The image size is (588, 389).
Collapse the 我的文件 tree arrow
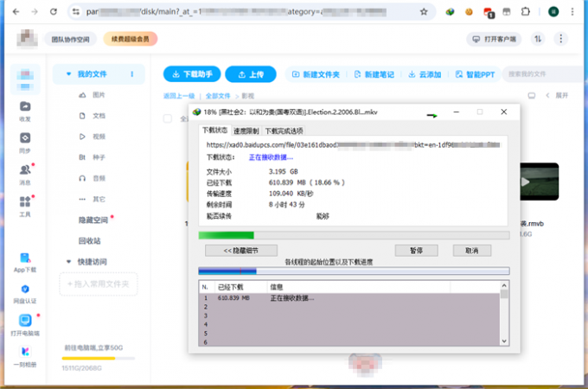pyautogui.click(x=68, y=74)
